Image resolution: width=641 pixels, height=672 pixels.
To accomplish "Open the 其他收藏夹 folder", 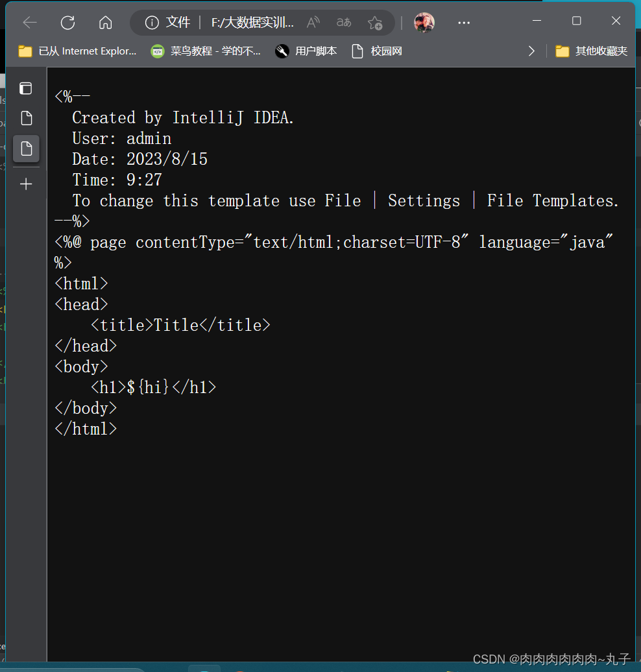I will 594,51.
